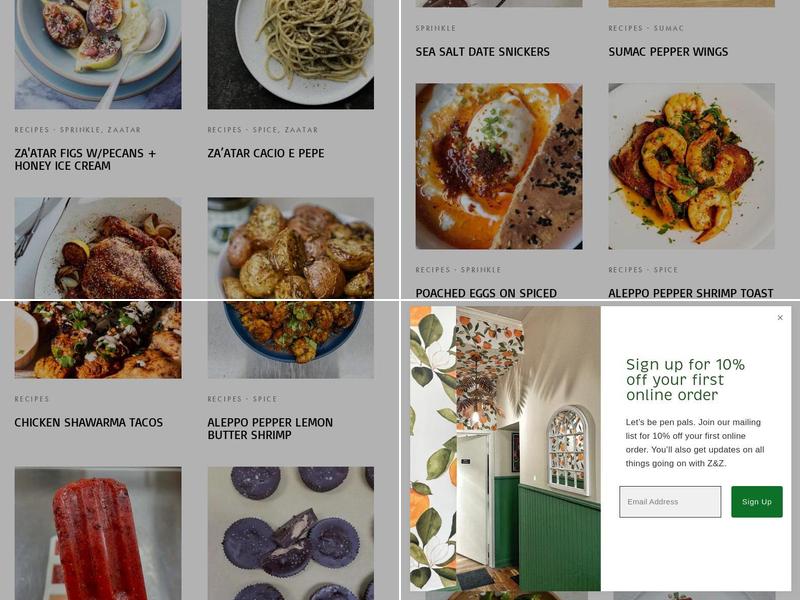Click the green Sign Up button

tap(757, 502)
